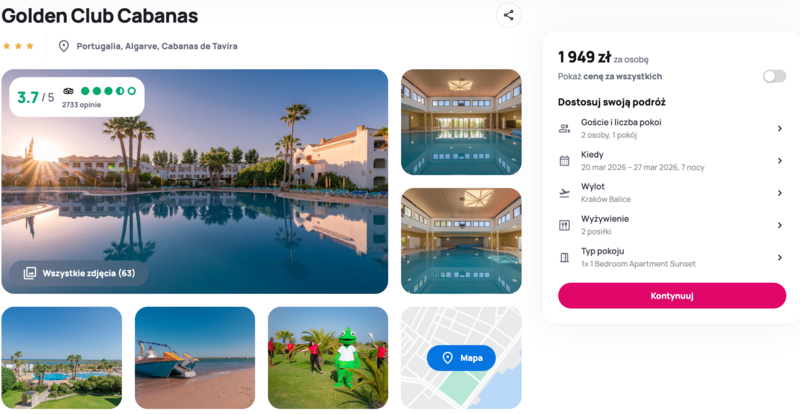Image resolution: width=800 pixels, height=414 pixels.
Task: Click the calendar icon beside Kiedy
Action: click(564, 161)
